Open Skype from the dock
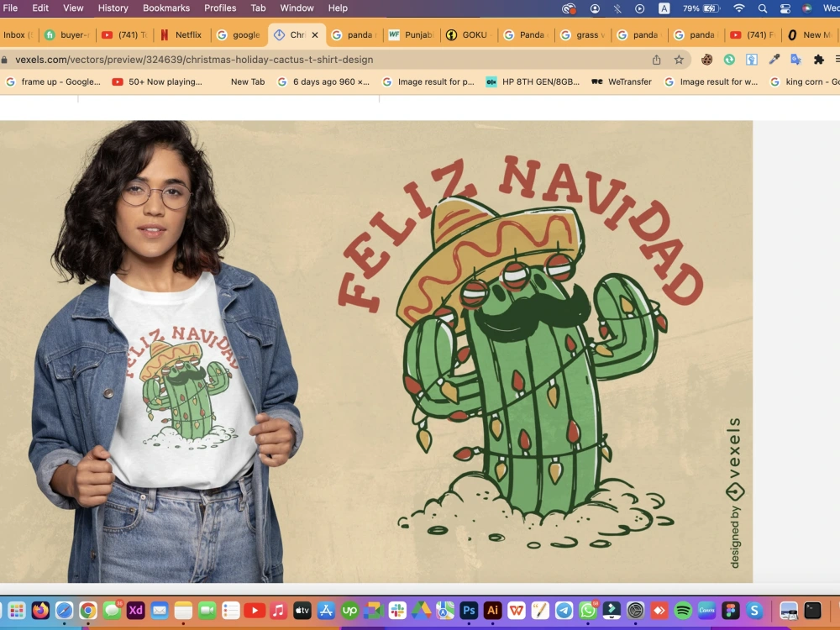840x630 pixels. [x=754, y=610]
